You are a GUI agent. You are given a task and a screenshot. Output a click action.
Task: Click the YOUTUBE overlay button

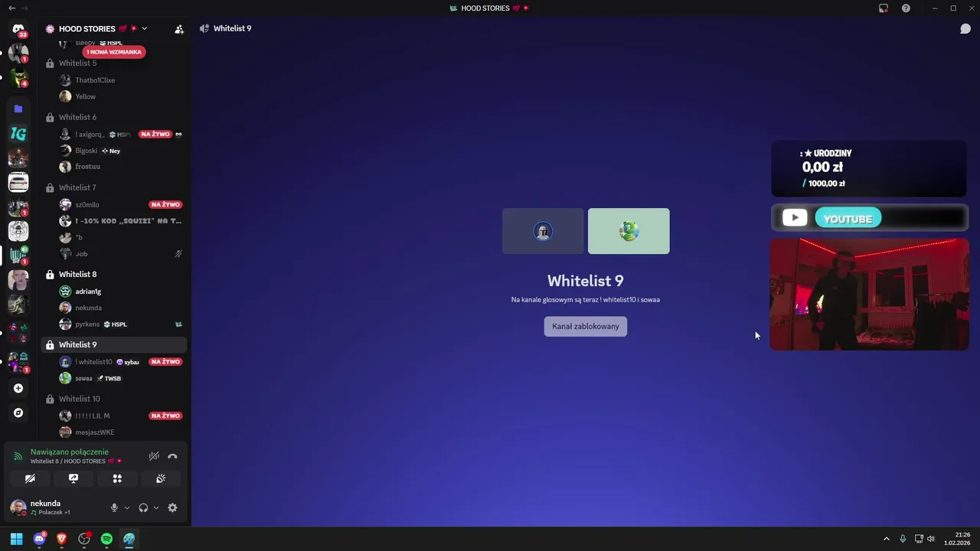point(848,219)
